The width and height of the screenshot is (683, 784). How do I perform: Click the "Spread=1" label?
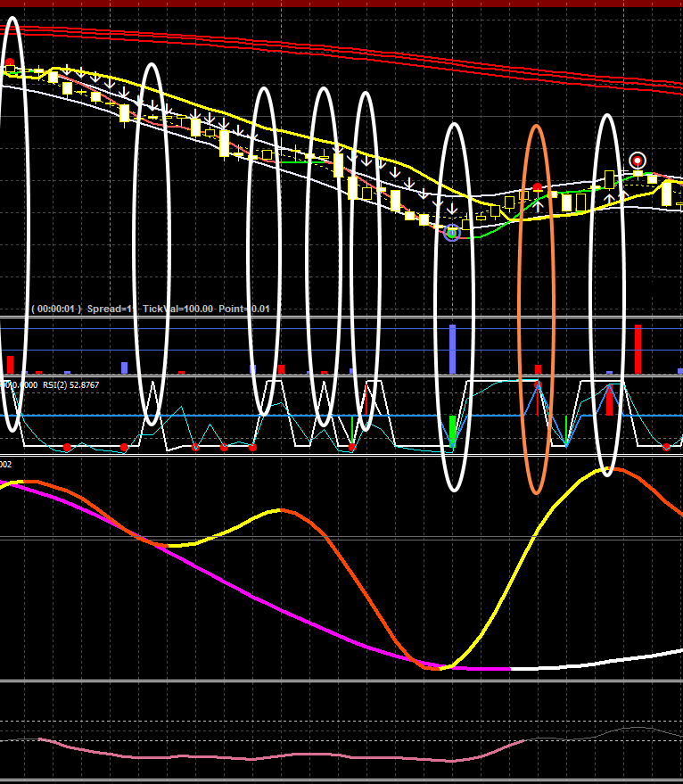pyautogui.click(x=109, y=309)
